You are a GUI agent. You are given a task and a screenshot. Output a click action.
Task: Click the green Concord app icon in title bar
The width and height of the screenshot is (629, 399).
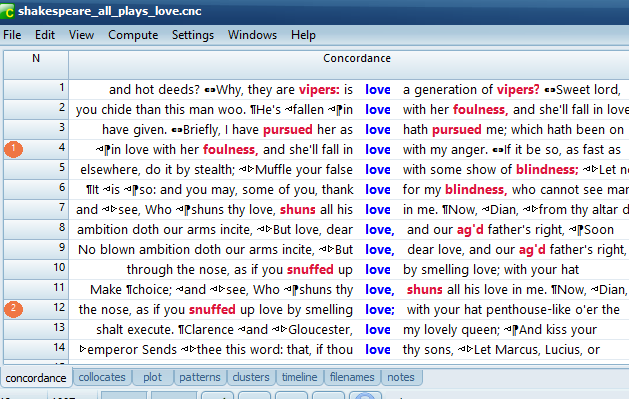click(7, 11)
